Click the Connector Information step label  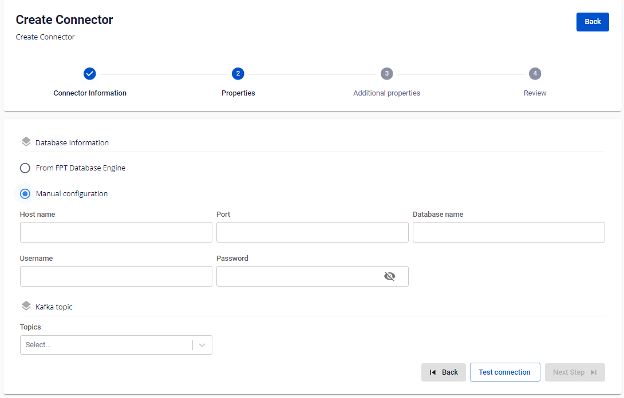point(90,93)
